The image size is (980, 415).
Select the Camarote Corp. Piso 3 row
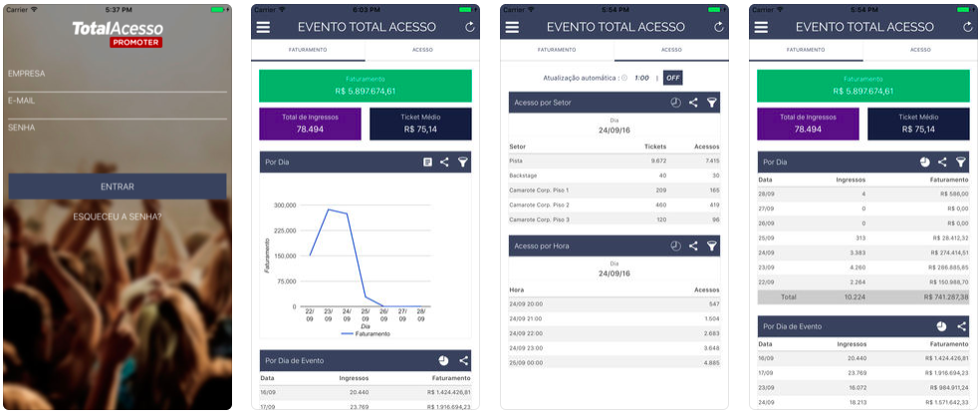pos(614,220)
